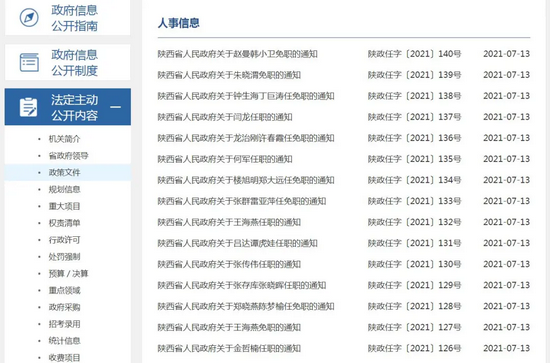Click document number 陕政任字〔2021〕139号

click(x=414, y=75)
